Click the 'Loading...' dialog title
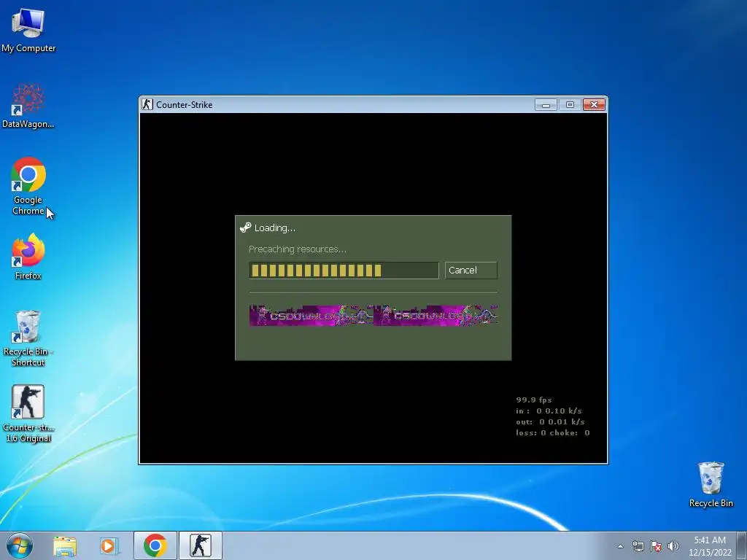The width and height of the screenshot is (747, 560). pos(275,228)
